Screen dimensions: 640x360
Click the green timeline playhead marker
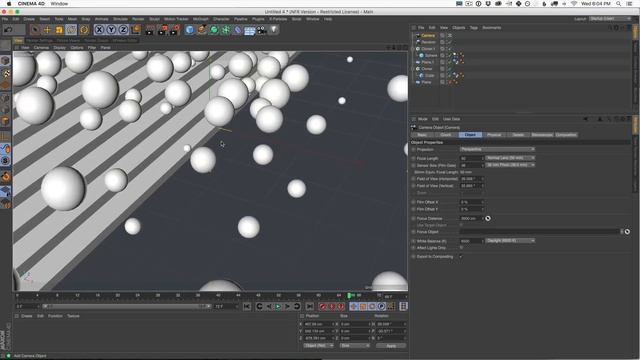click(x=349, y=295)
